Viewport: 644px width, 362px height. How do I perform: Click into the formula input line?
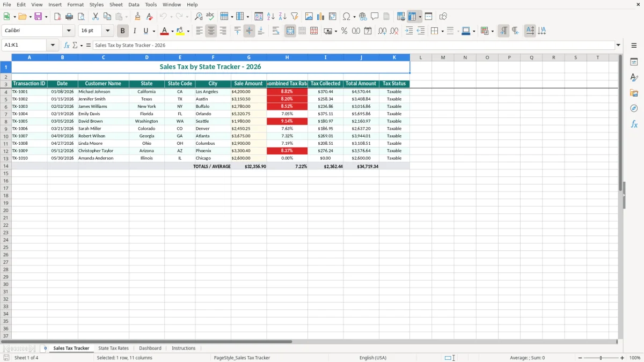[353, 46]
